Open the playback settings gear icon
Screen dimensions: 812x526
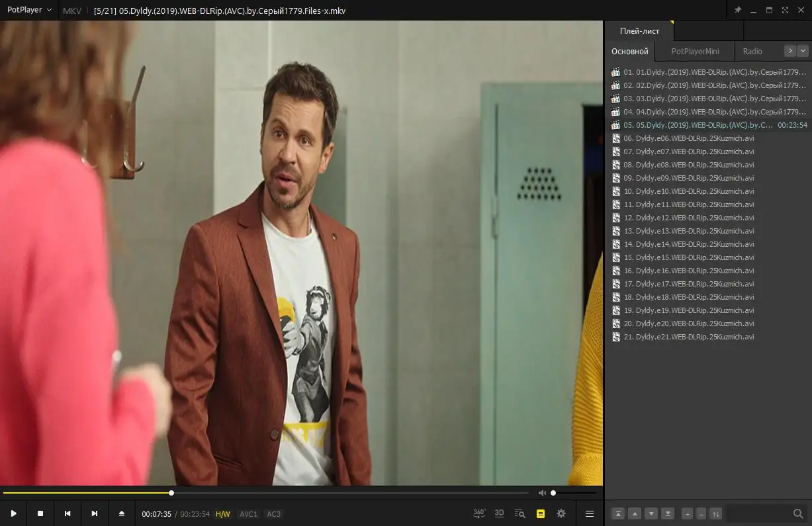pos(561,513)
